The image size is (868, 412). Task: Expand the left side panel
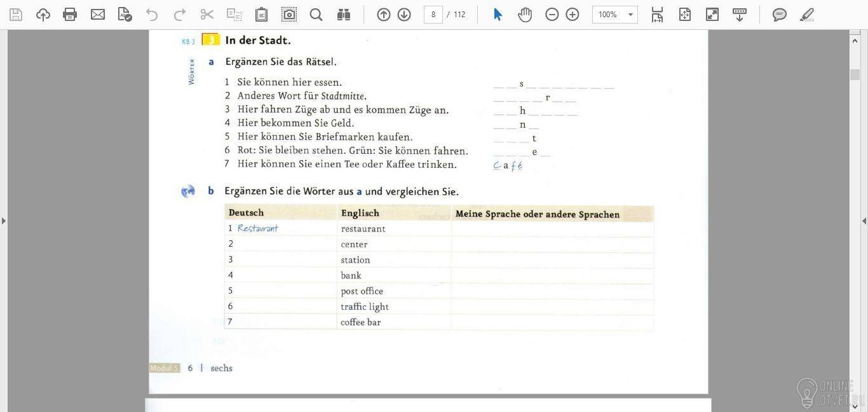(4, 221)
